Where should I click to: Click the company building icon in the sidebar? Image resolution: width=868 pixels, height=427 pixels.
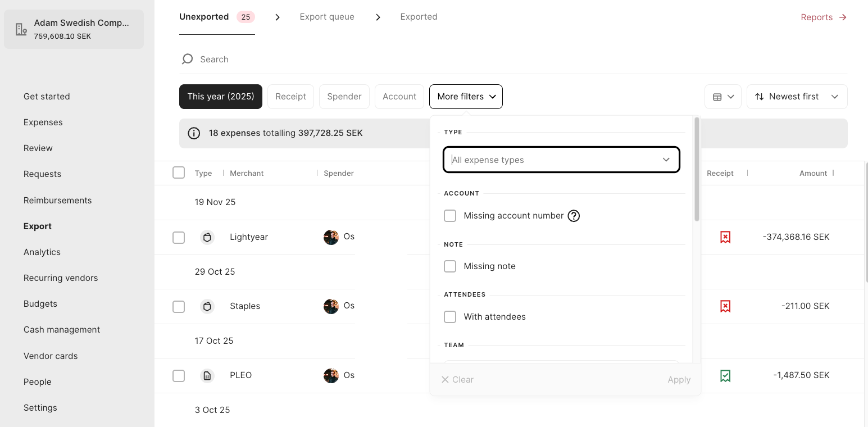[21, 30]
